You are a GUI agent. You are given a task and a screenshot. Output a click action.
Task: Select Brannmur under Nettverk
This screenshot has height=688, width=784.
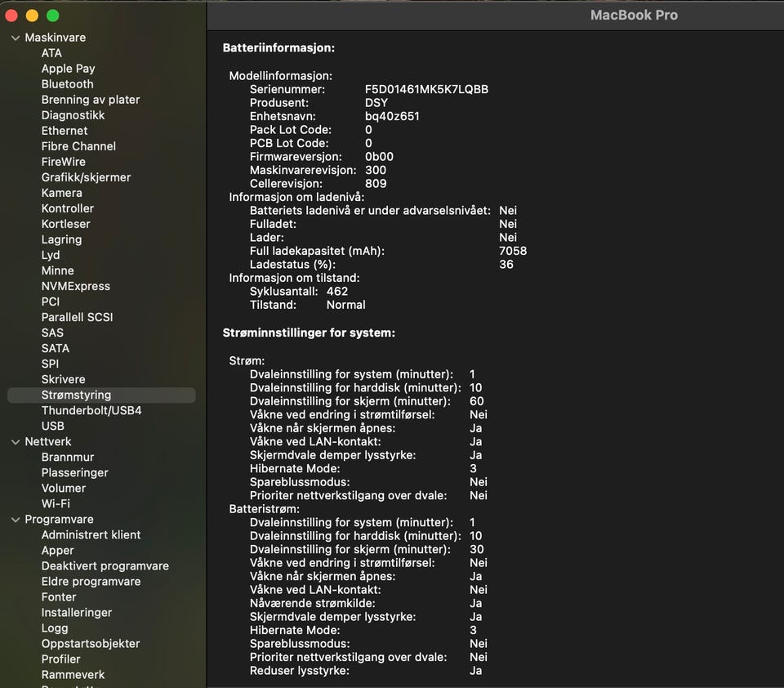(x=67, y=457)
